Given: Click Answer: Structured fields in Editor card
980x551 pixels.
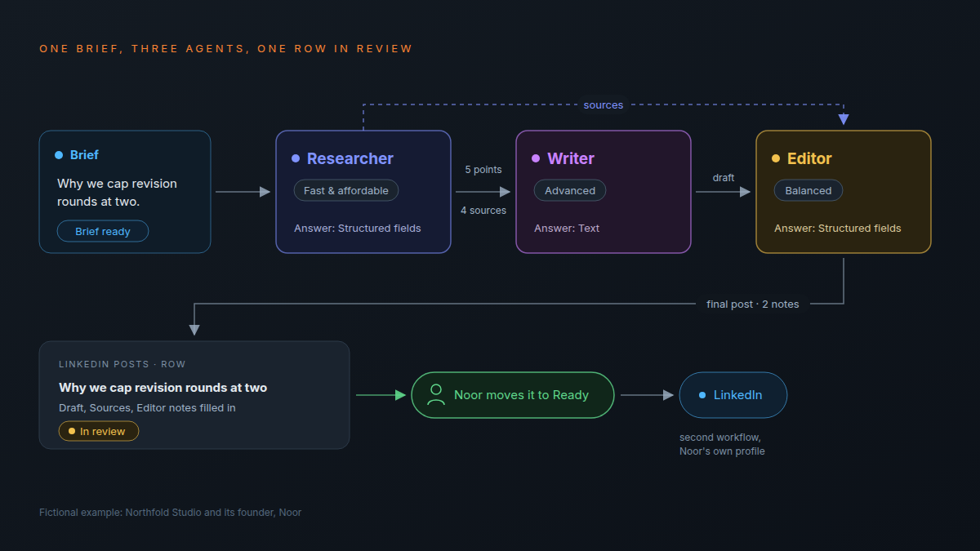Looking at the screenshot, I should coord(838,229).
